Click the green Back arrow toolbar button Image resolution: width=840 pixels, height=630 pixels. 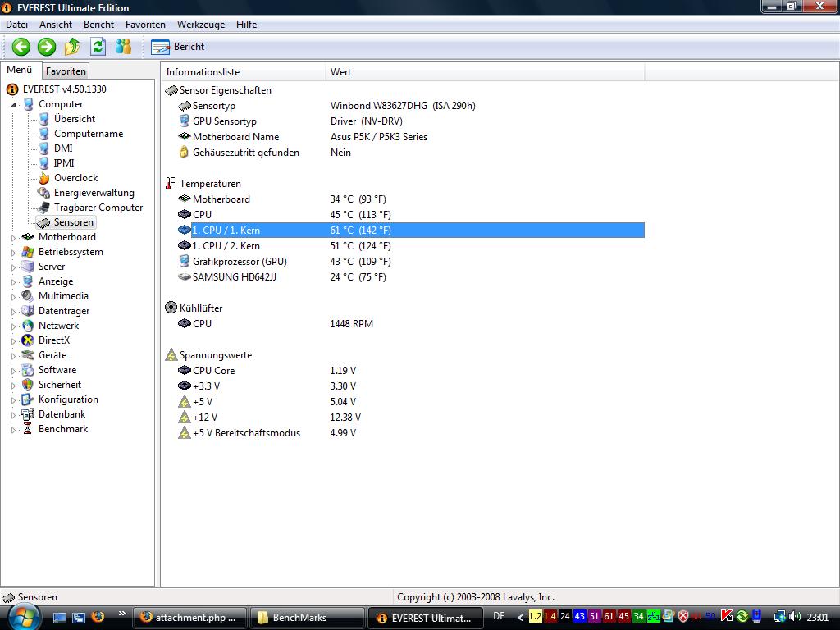[x=21, y=47]
